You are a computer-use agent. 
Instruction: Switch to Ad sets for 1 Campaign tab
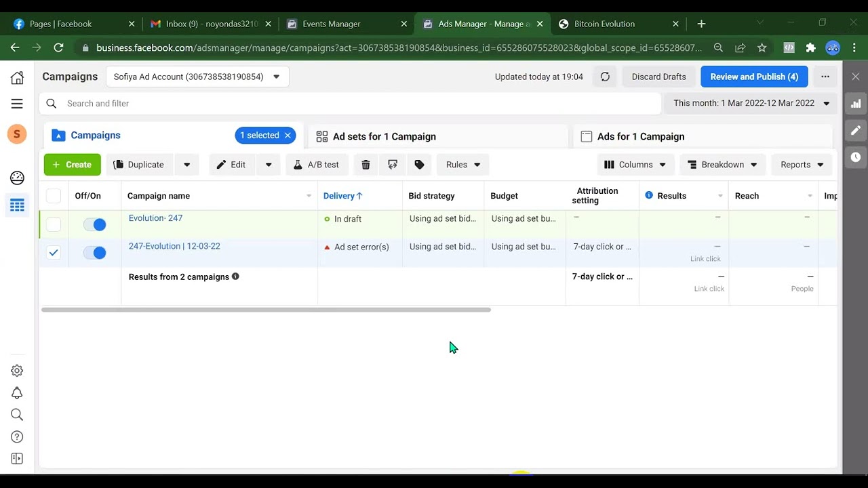tap(438, 136)
